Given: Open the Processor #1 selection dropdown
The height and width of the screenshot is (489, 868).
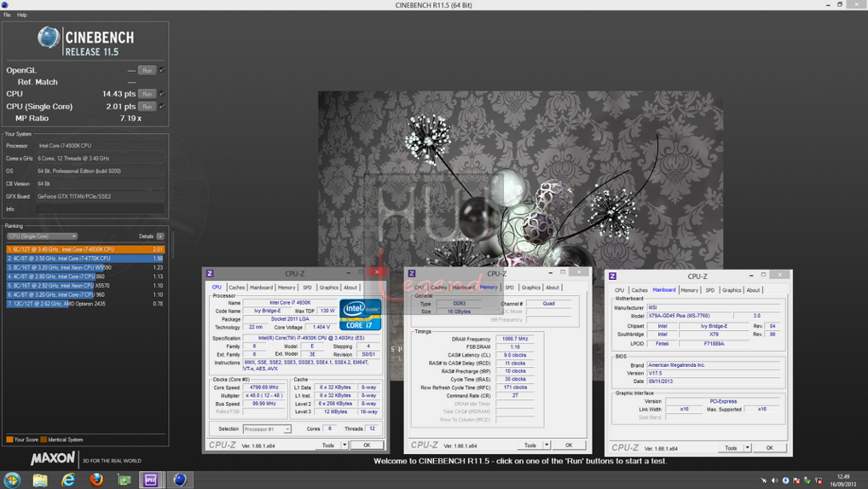Looking at the screenshot, I should click(267, 429).
